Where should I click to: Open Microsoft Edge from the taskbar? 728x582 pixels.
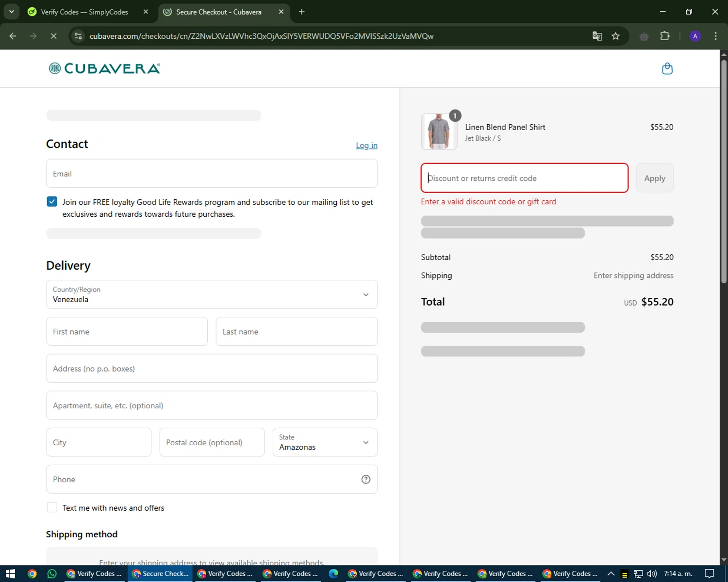pos(333,574)
